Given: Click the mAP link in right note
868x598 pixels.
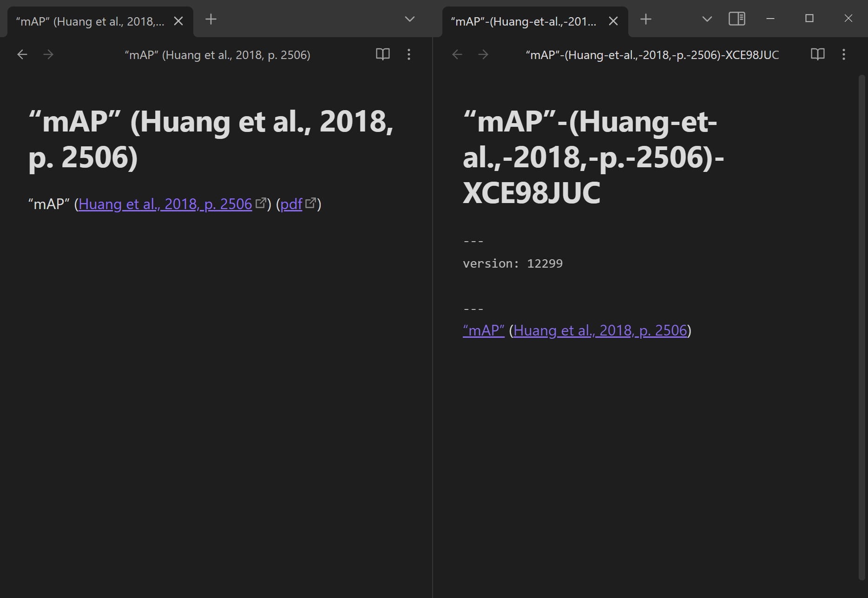Looking at the screenshot, I should (x=483, y=330).
